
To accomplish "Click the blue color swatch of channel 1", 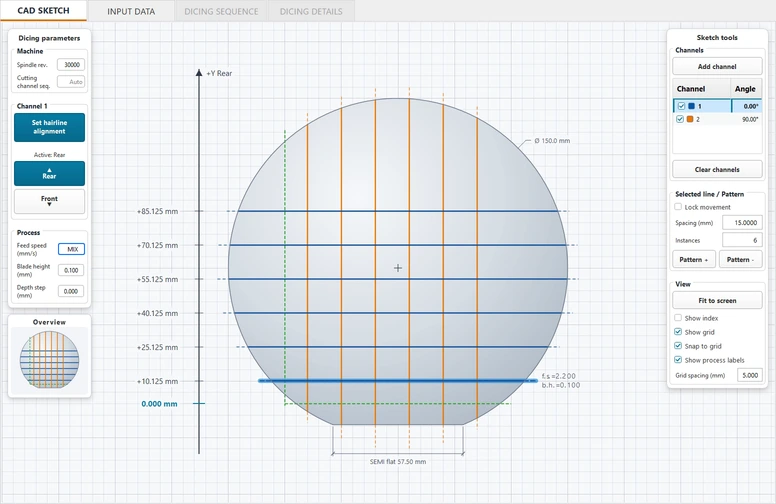I will click(x=691, y=106).
